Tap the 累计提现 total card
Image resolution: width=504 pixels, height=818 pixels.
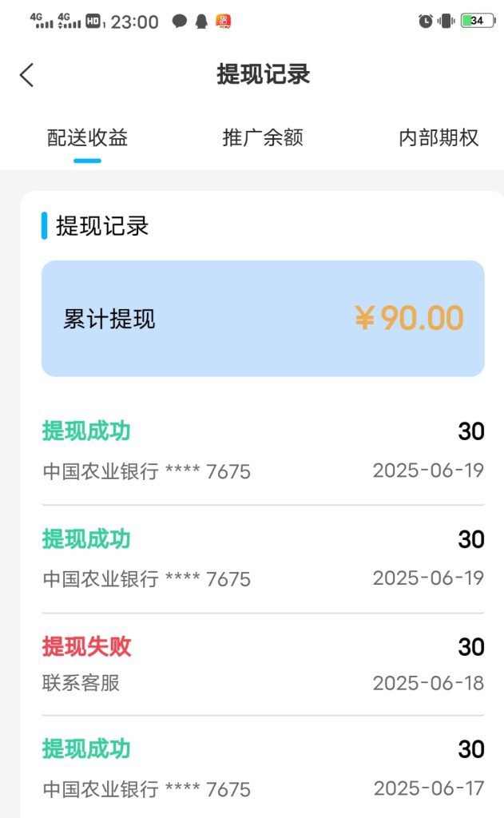pyautogui.click(x=263, y=318)
